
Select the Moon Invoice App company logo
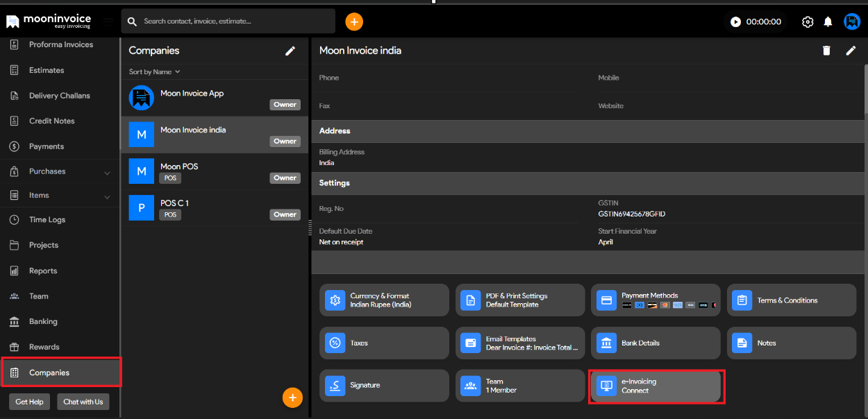pos(142,98)
